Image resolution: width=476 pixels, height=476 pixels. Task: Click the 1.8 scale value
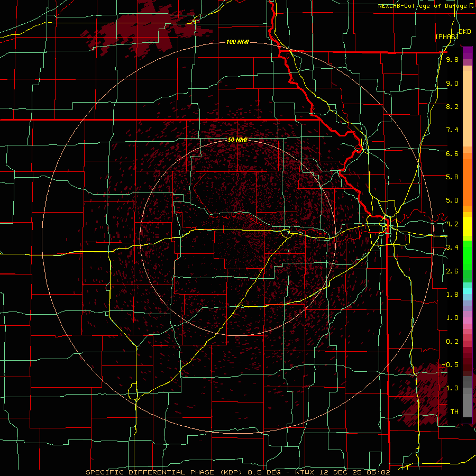pyautogui.click(x=452, y=295)
